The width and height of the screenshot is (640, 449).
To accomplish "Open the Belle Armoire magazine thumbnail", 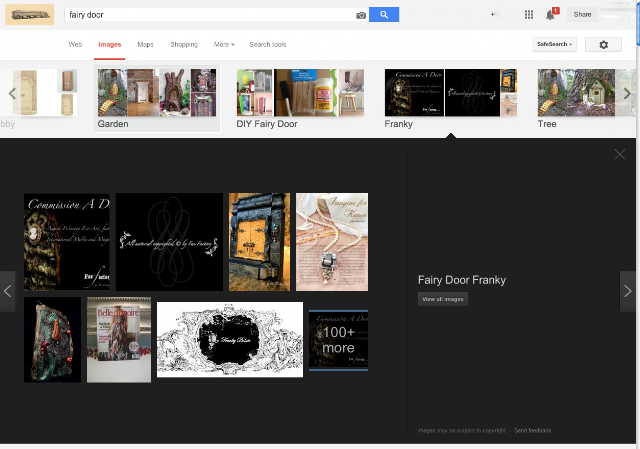I will tap(119, 340).
